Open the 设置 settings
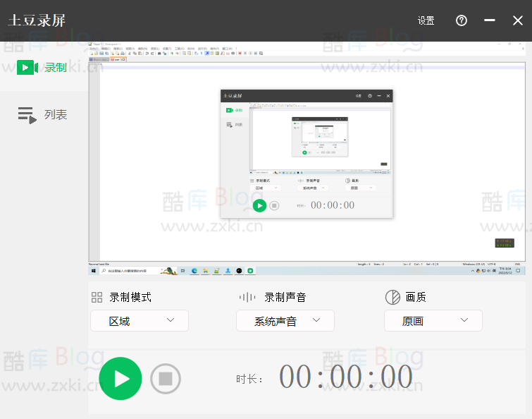This screenshot has height=419, width=532. tap(426, 20)
